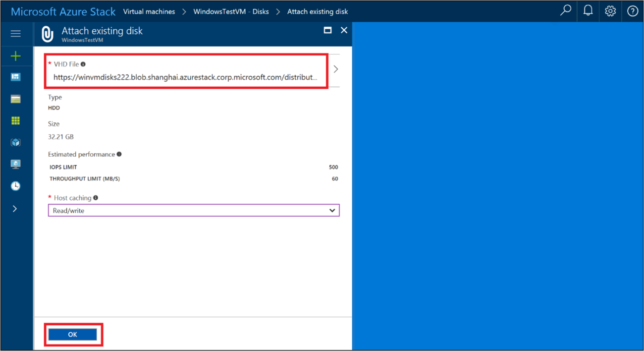This screenshot has height=351, width=644.
Task: Go to Virtual machines breadcrumb
Action: click(149, 11)
